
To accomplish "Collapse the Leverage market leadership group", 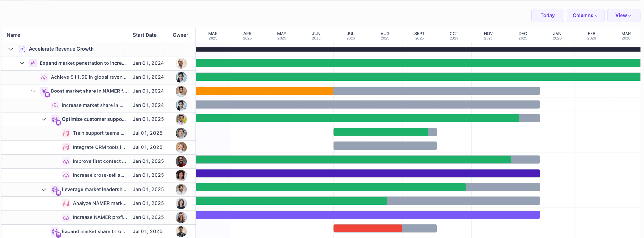I will tap(44, 189).
